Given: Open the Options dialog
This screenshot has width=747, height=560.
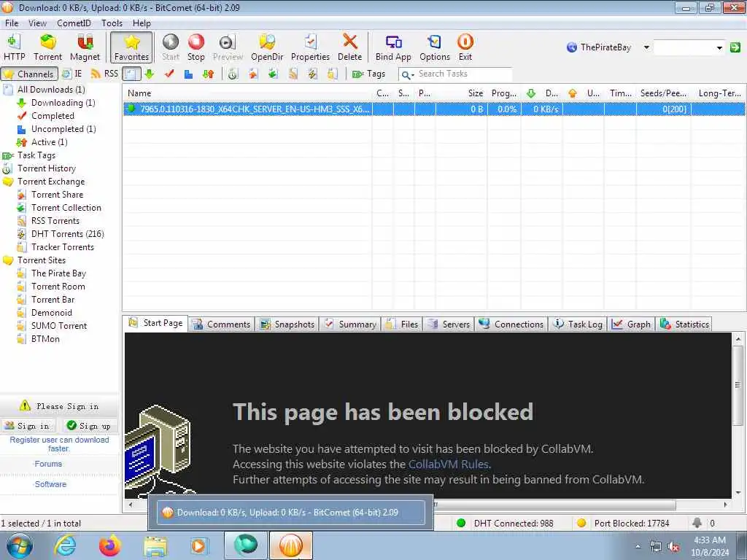Looking at the screenshot, I should [435, 47].
